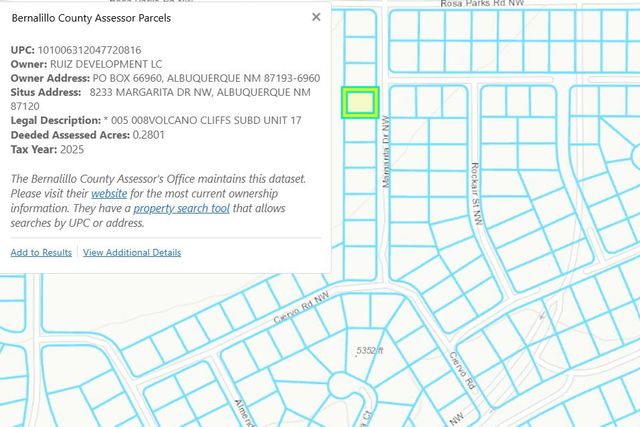640x427 pixels.
Task: Click the tax year value 2025
Action: 72,149
